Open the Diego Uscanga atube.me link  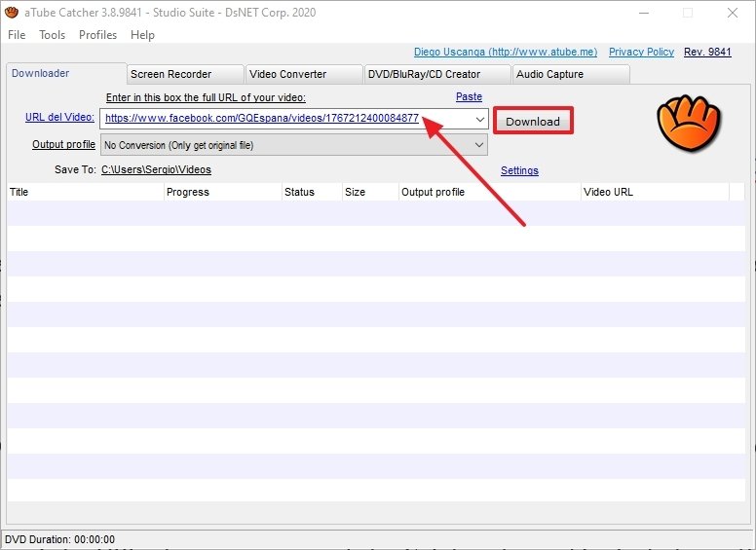pyautogui.click(x=506, y=52)
